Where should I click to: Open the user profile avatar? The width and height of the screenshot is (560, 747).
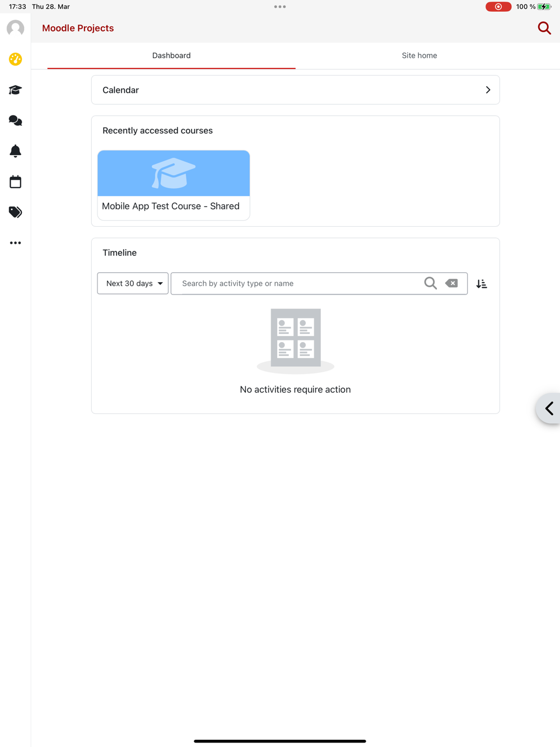[15, 28]
